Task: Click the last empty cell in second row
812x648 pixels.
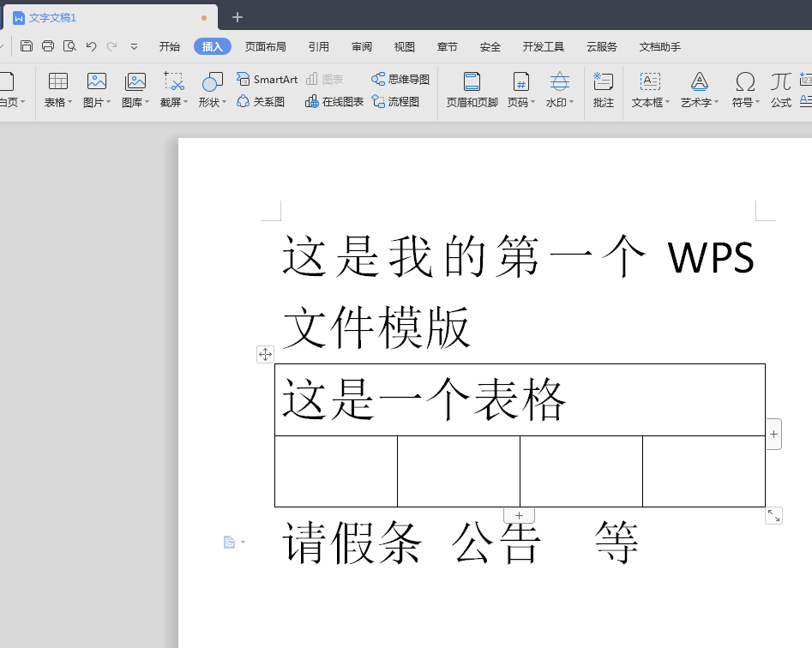Action: [x=704, y=471]
